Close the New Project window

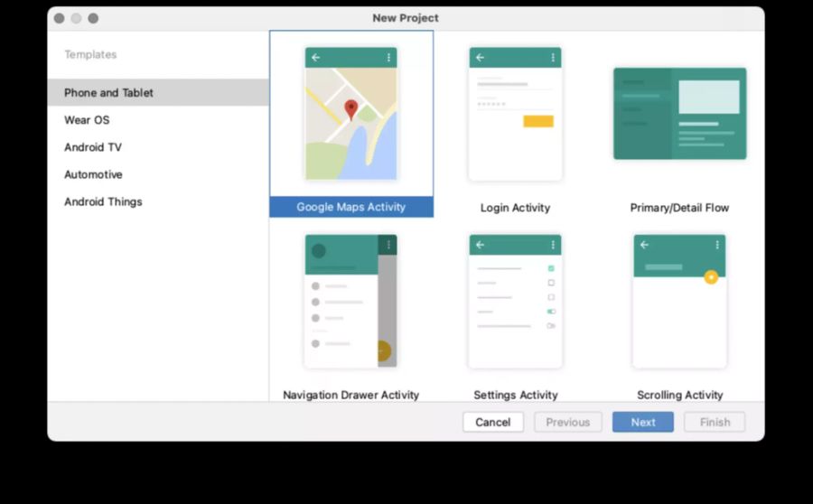59,18
